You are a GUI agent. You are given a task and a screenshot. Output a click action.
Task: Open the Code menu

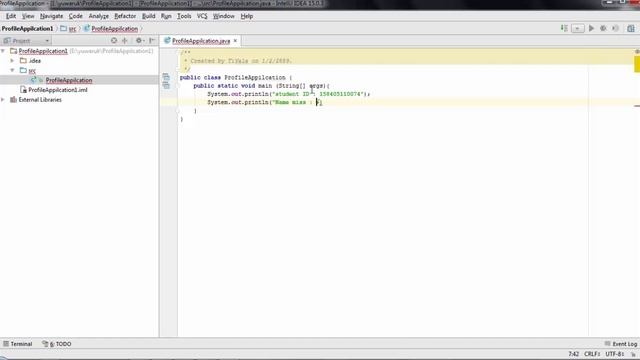tap(76, 16)
